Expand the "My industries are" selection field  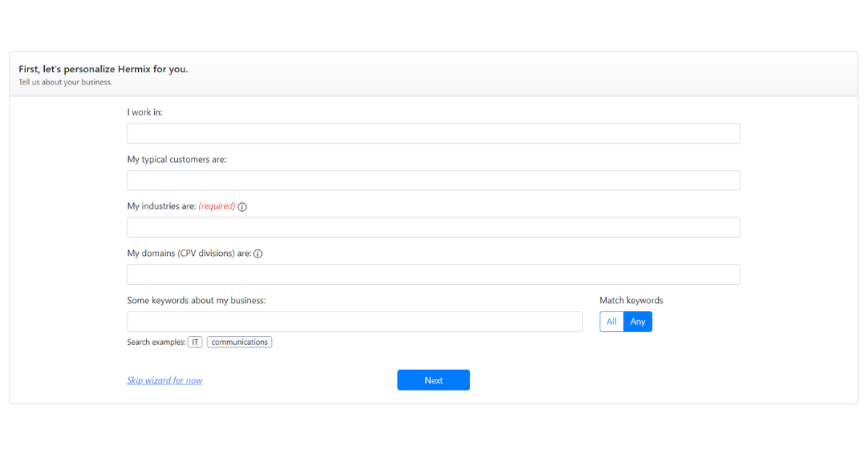tap(433, 228)
